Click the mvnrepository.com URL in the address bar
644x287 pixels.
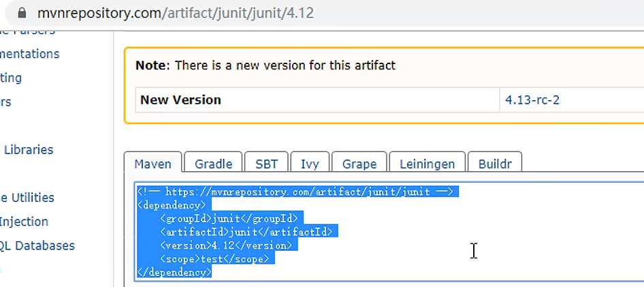176,13
